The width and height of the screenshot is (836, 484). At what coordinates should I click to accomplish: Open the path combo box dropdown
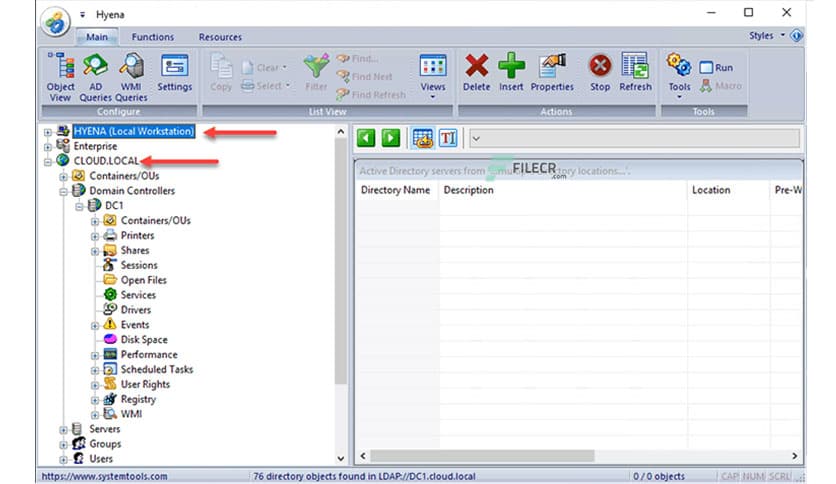tap(476, 139)
